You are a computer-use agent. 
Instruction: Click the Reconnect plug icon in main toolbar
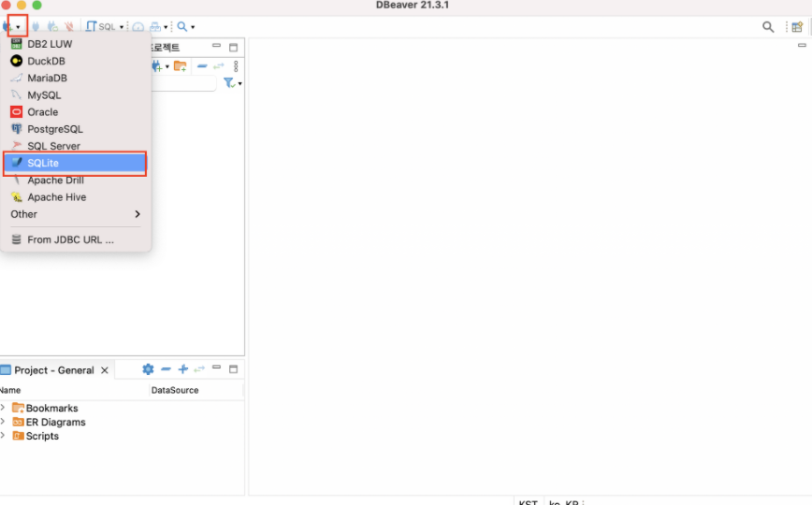tap(52, 26)
